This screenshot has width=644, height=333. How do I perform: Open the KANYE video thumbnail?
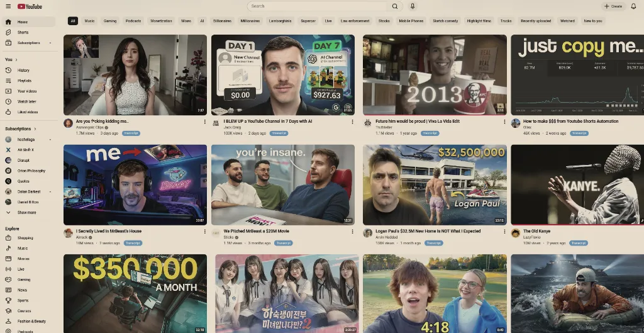point(577,184)
